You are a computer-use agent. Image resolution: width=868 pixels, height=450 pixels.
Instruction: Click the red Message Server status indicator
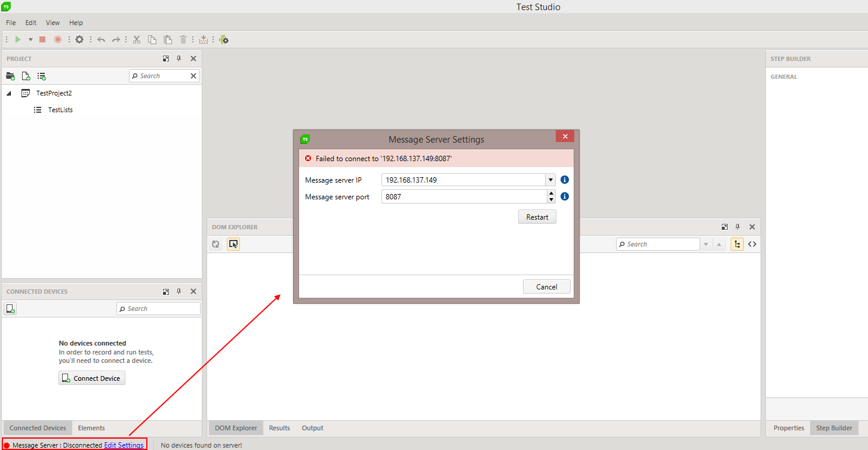tap(7, 445)
